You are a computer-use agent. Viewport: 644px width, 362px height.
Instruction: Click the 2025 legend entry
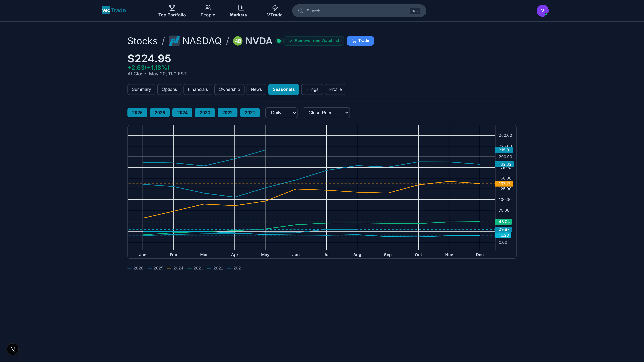click(x=155, y=268)
